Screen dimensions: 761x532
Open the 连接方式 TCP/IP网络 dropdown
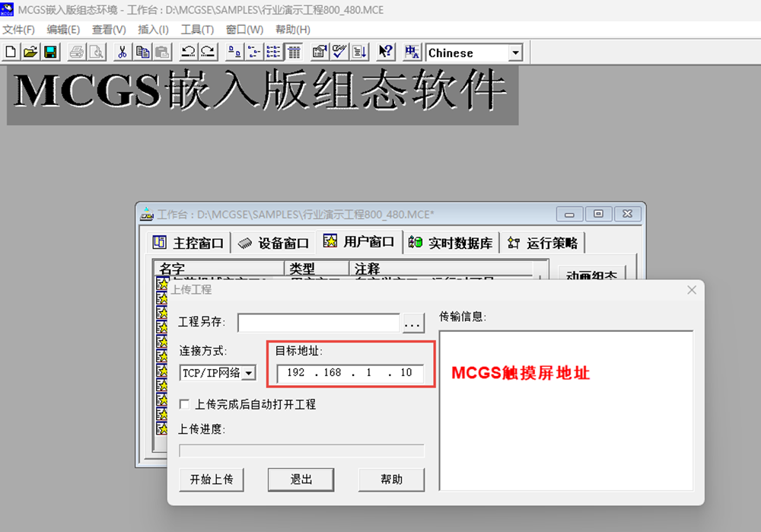pyautogui.click(x=249, y=373)
